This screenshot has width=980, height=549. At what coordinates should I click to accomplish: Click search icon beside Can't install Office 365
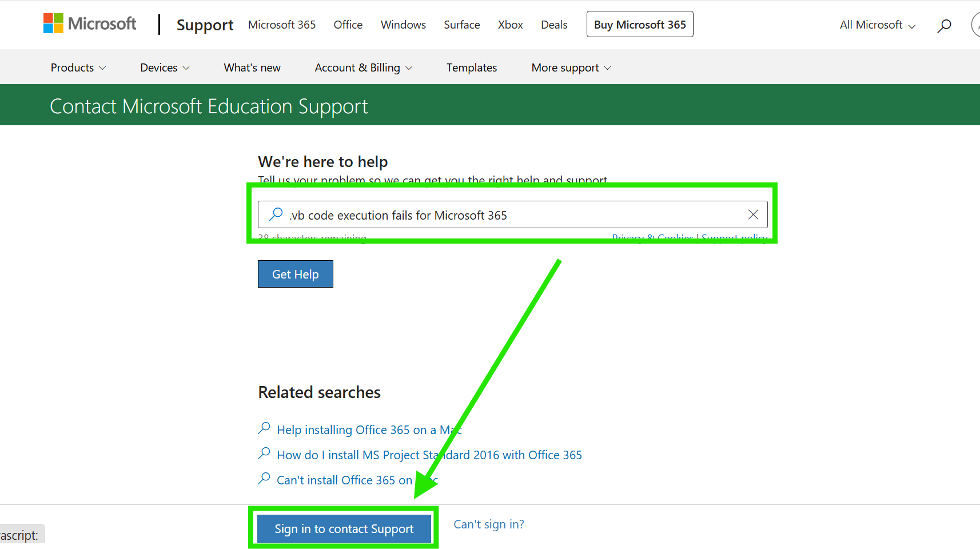click(264, 479)
